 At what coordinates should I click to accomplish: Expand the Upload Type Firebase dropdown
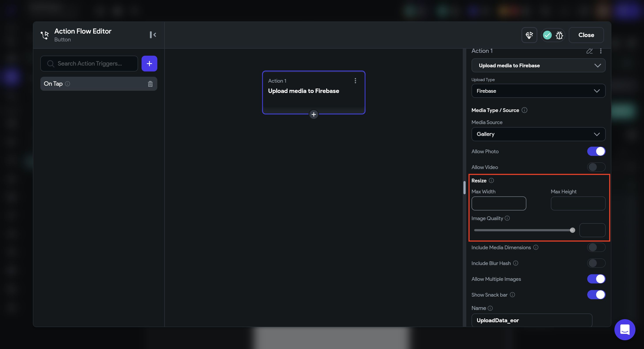538,91
